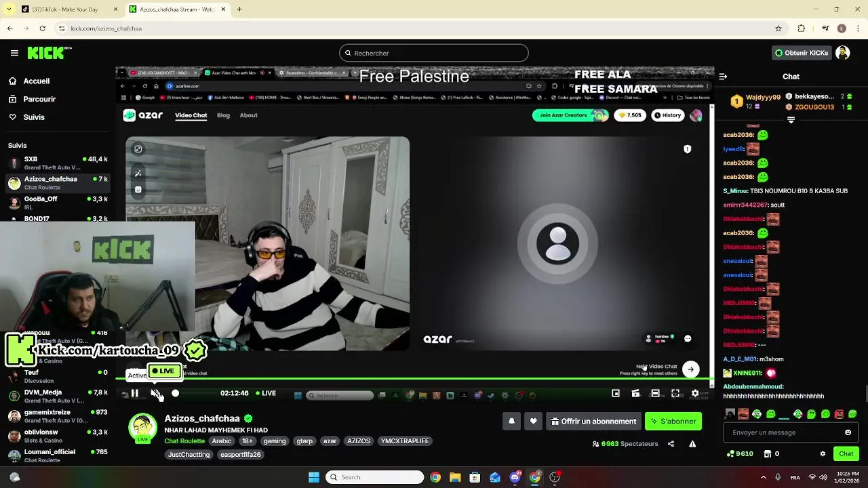Open Parcourir in the sidebar
This screenshot has width=868, height=488.
point(33,99)
